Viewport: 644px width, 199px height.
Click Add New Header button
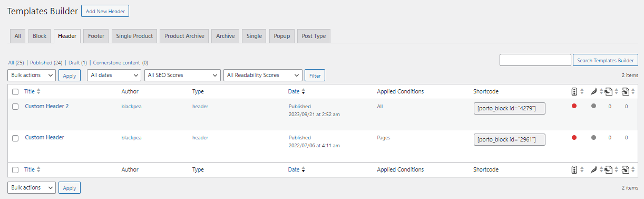(x=105, y=11)
